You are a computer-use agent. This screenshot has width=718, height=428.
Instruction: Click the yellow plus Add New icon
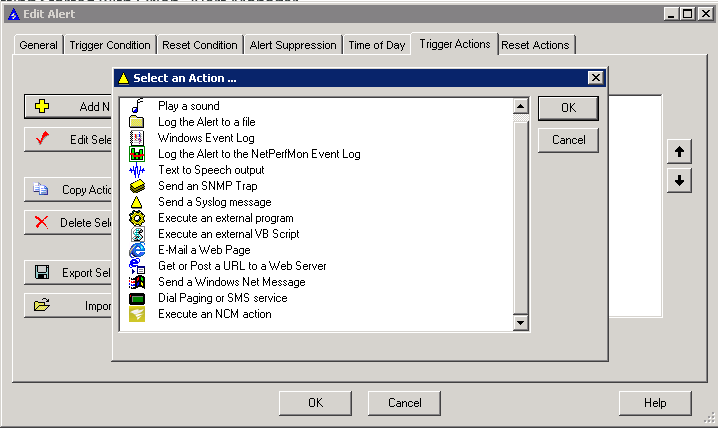coord(42,106)
